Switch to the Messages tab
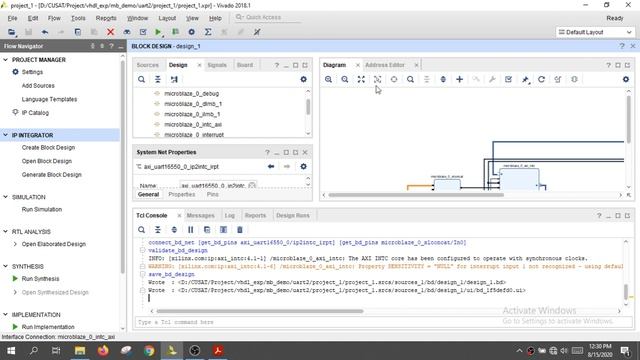Screen dimensions: 640x360 pyautogui.click(x=200, y=216)
